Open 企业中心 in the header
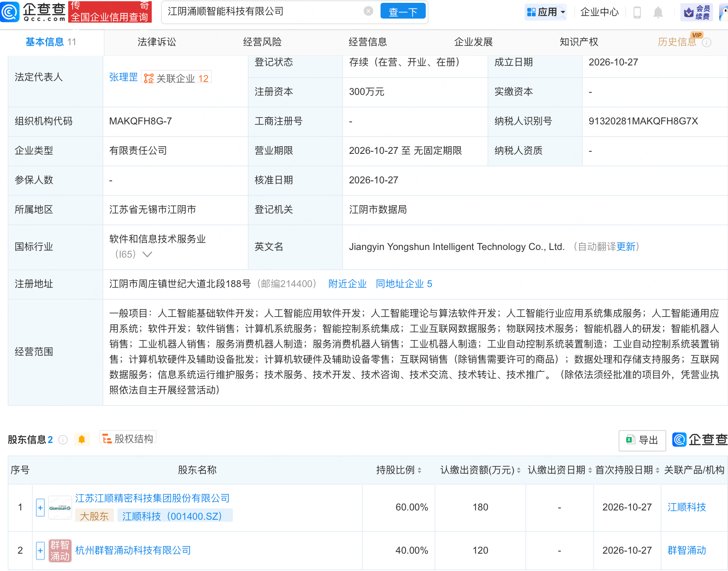Screen dimensions: 728x571 pos(599,12)
